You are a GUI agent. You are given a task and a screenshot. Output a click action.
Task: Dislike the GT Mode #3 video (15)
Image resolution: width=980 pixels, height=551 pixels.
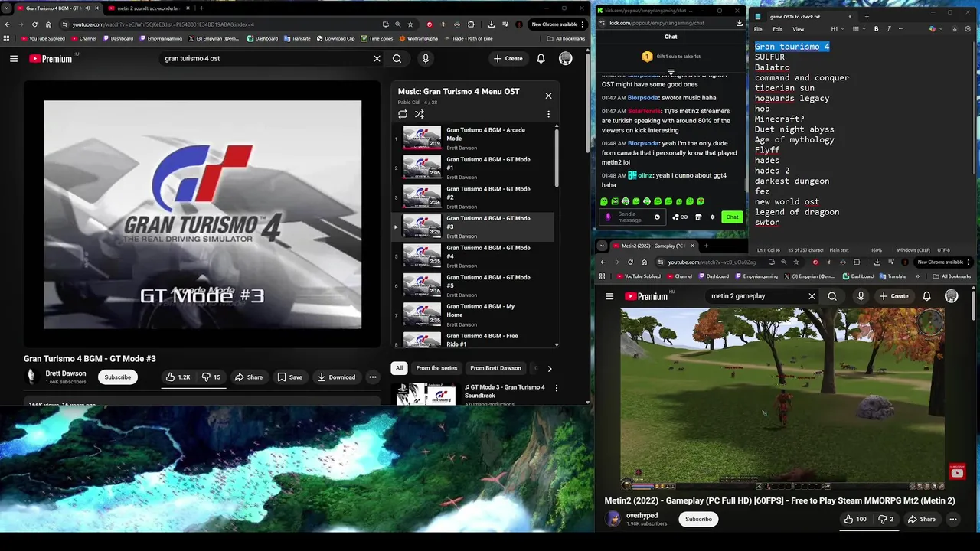coord(211,377)
